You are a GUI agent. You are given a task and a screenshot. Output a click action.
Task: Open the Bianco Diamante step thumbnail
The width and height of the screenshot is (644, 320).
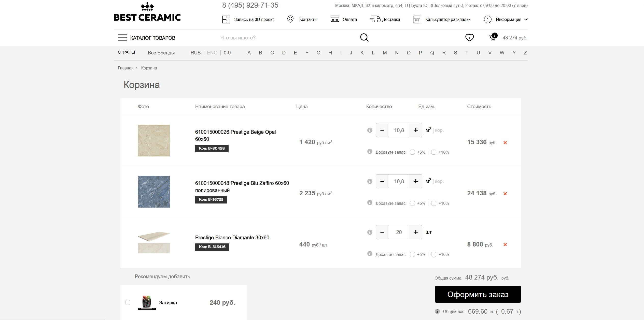[x=154, y=242]
